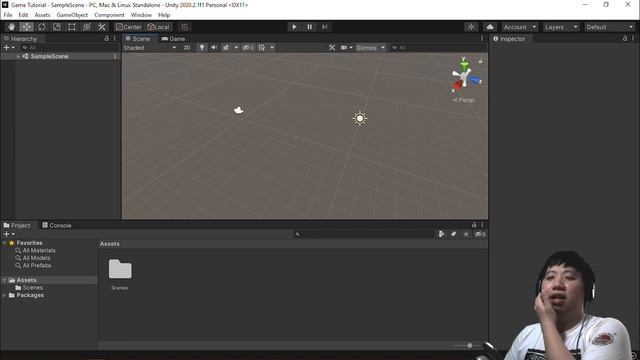Switch to the Game tab
The height and width of the screenshot is (360, 640).
(173, 38)
